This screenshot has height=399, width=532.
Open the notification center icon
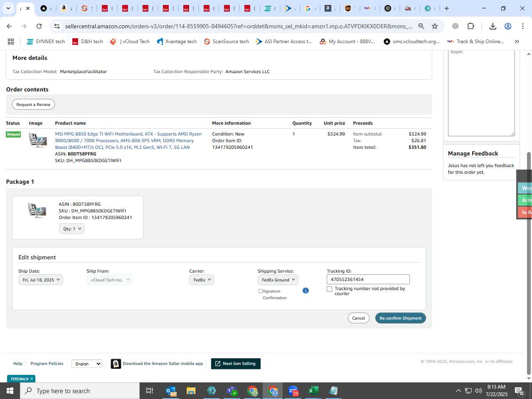point(520,391)
